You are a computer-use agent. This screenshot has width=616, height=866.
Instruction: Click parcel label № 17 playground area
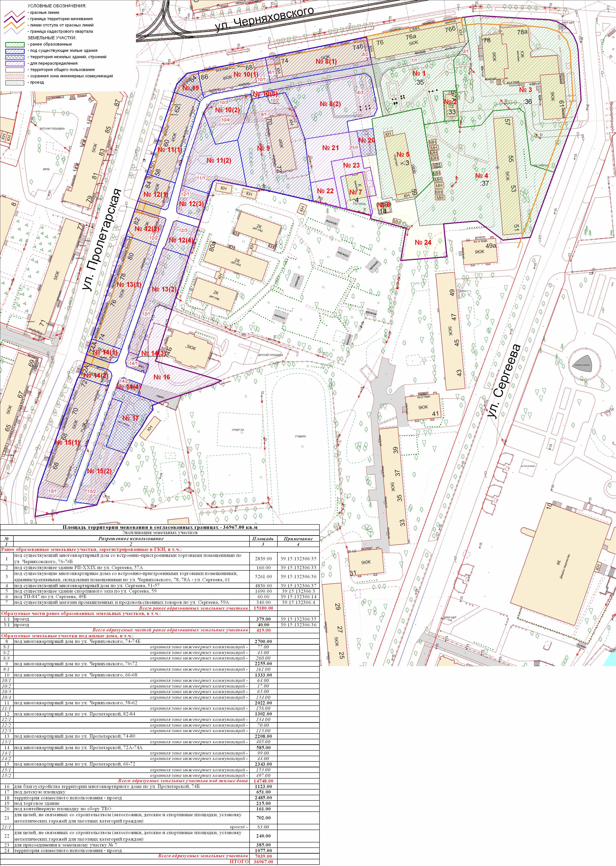[130, 418]
